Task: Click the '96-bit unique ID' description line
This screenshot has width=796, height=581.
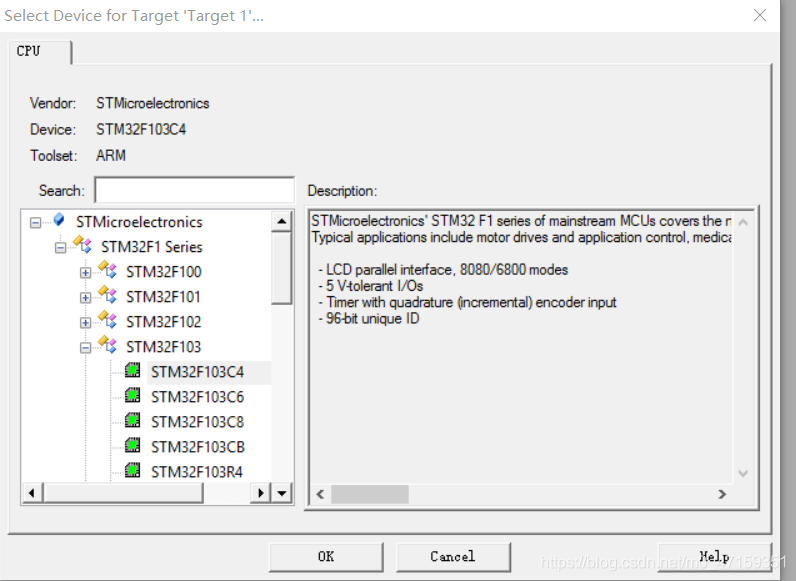Action: (369, 319)
